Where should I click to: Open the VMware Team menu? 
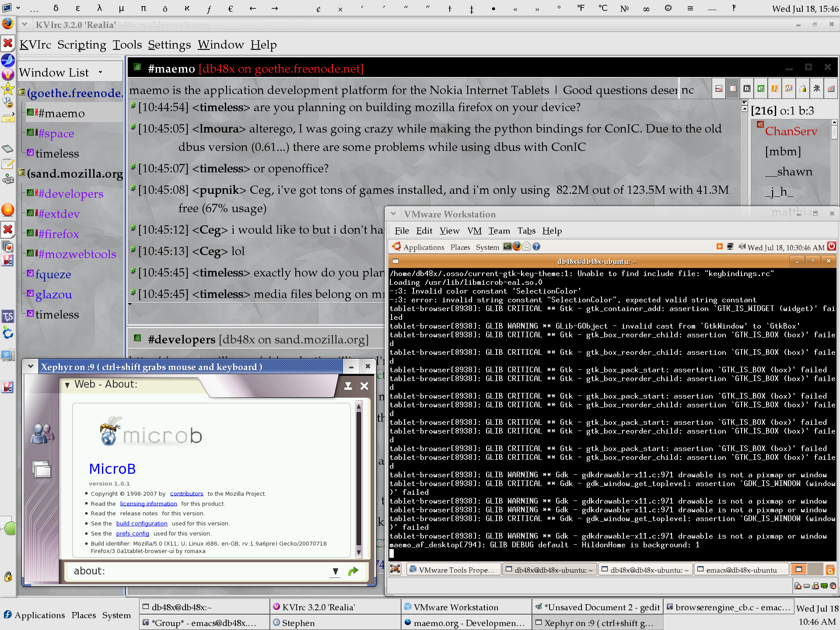(499, 231)
